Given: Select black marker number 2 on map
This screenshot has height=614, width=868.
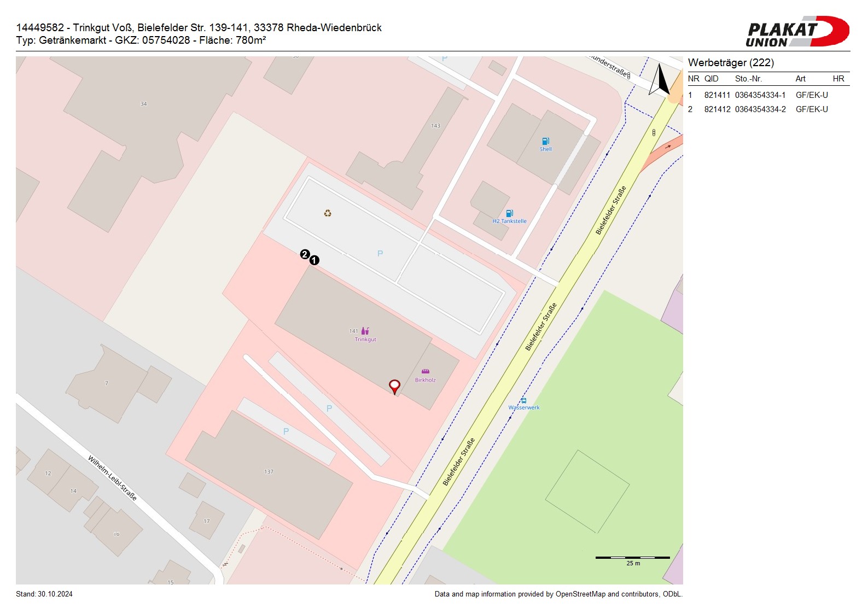Looking at the screenshot, I should point(305,254).
